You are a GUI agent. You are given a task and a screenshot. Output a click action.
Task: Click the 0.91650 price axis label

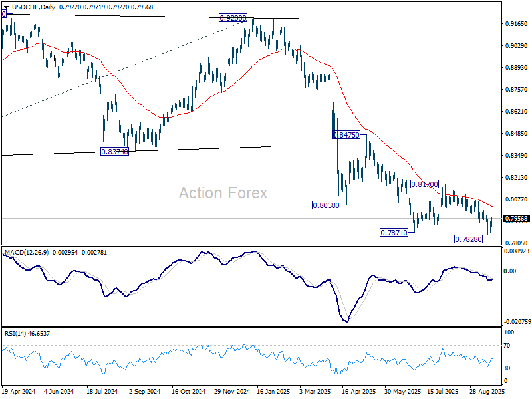pyautogui.click(x=515, y=23)
